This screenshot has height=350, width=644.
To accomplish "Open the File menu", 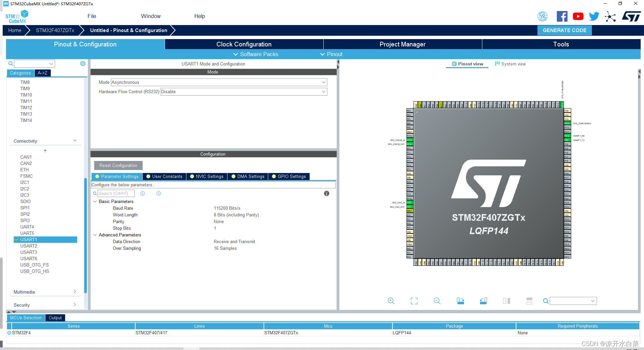I will pyautogui.click(x=92, y=16).
